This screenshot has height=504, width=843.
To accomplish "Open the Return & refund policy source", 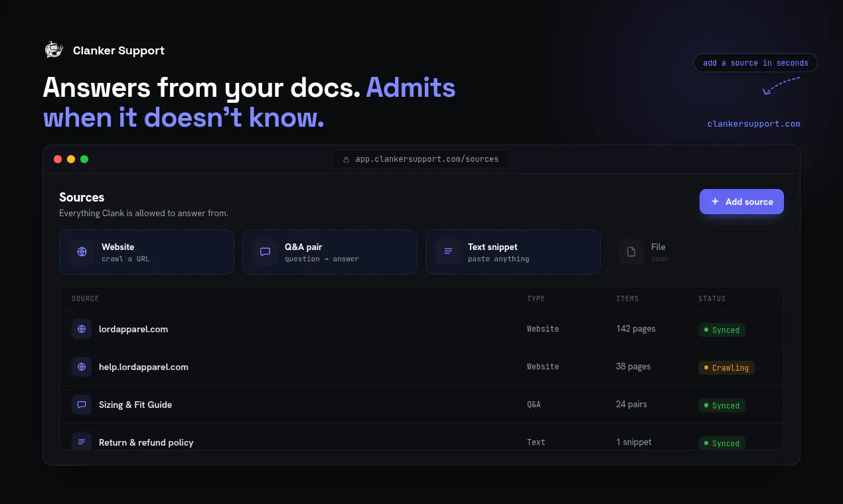I will (x=421, y=437).
